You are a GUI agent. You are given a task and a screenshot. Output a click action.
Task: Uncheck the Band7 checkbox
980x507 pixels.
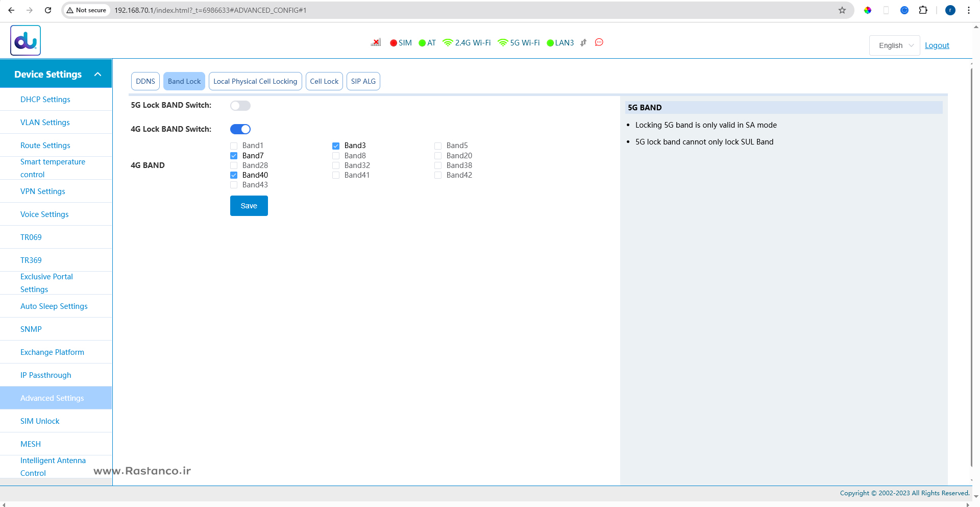tap(234, 156)
